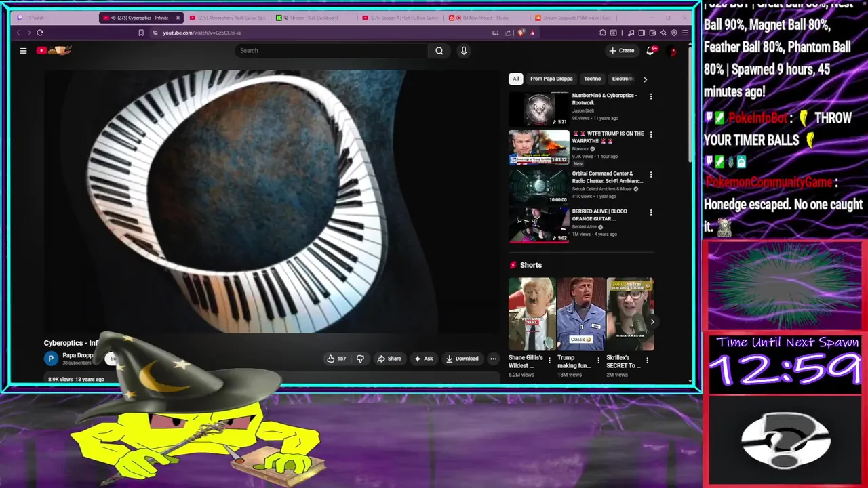Click the Create button

coord(622,50)
